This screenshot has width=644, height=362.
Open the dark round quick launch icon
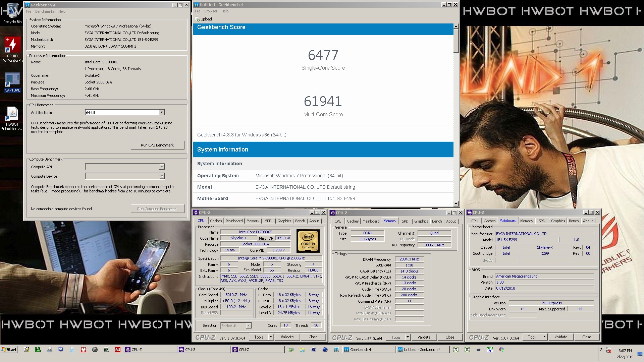tap(95, 350)
